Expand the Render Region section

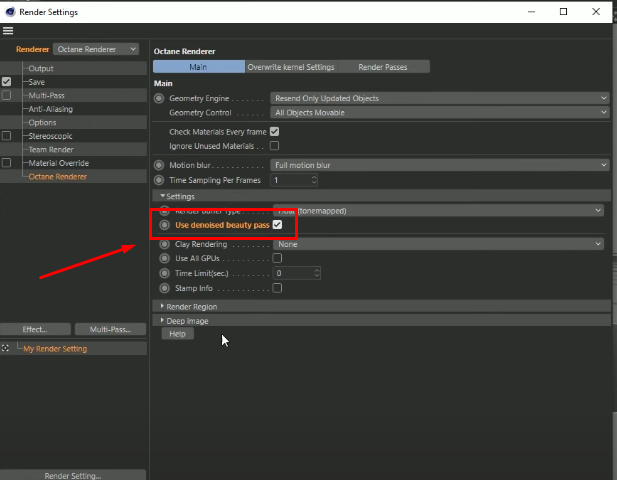[162, 306]
